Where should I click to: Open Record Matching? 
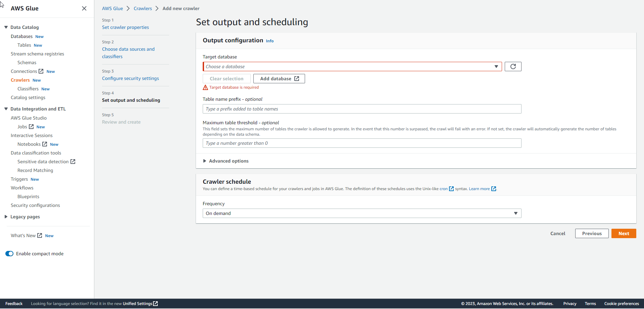coord(35,170)
